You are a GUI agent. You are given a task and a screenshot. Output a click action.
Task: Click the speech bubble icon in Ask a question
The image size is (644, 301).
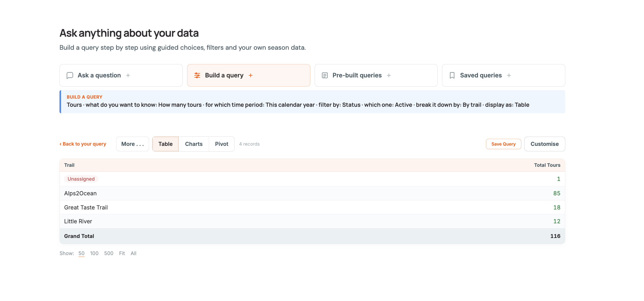70,75
